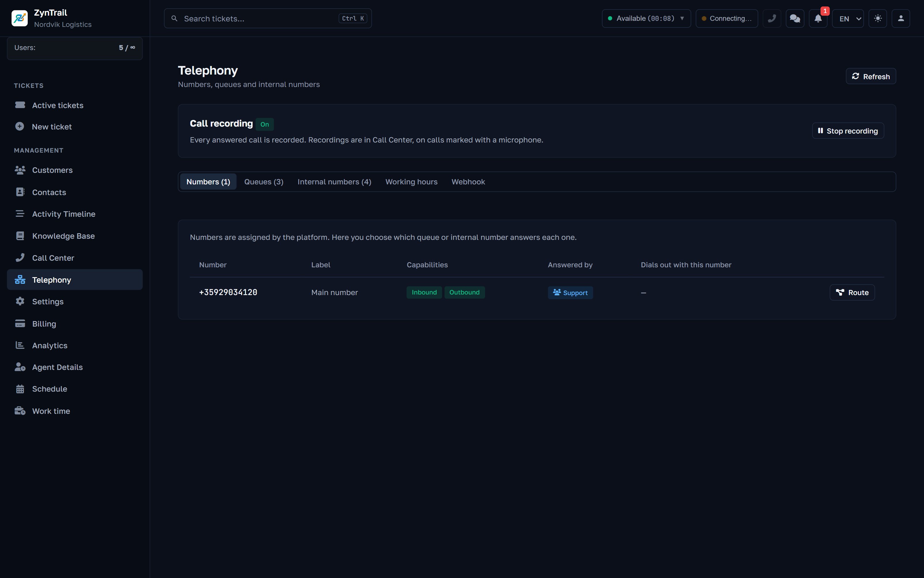The image size is (924, 578).
Task: Open the Activity Timeline page
Action: [x=75, y=214]
